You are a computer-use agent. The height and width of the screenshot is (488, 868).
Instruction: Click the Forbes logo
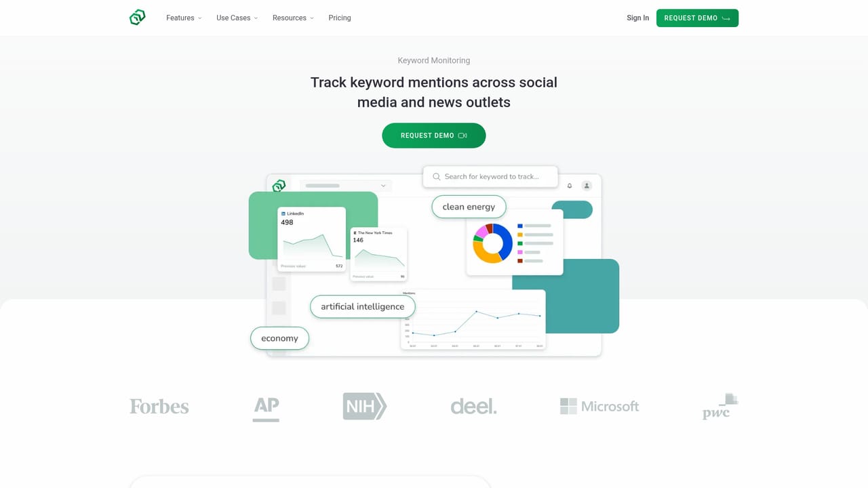tap(159, 406)
